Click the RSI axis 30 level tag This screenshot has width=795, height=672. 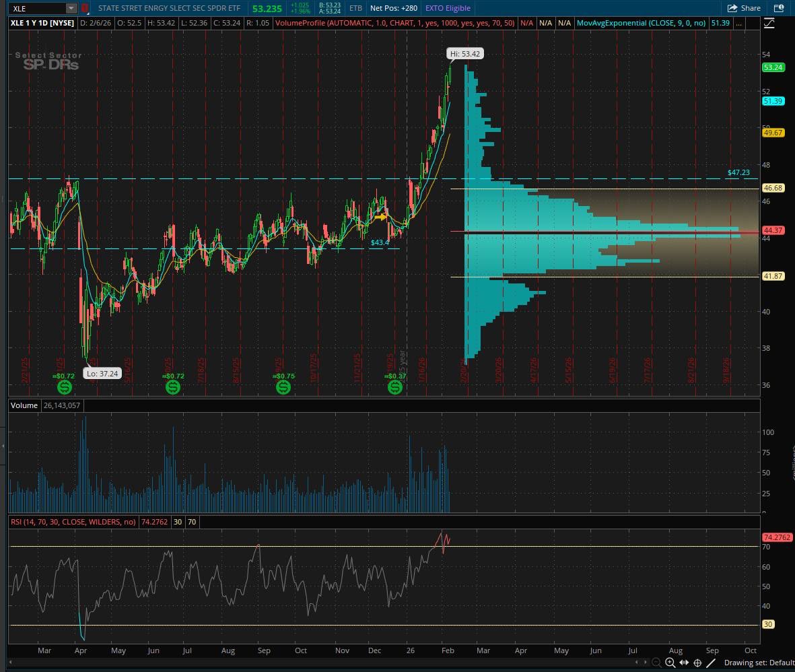[768, 624]
